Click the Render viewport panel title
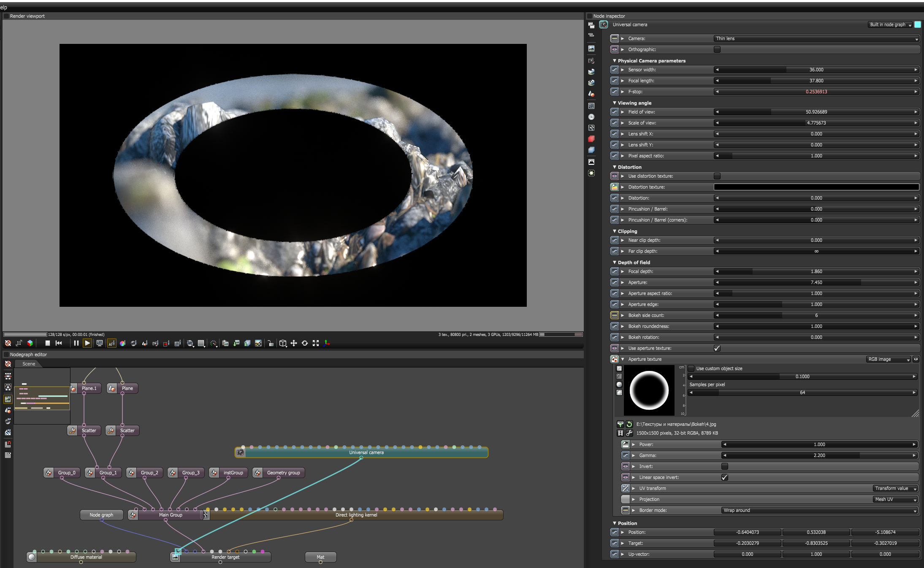This screenshot has width=924, height=568. [x=27, y=16]
